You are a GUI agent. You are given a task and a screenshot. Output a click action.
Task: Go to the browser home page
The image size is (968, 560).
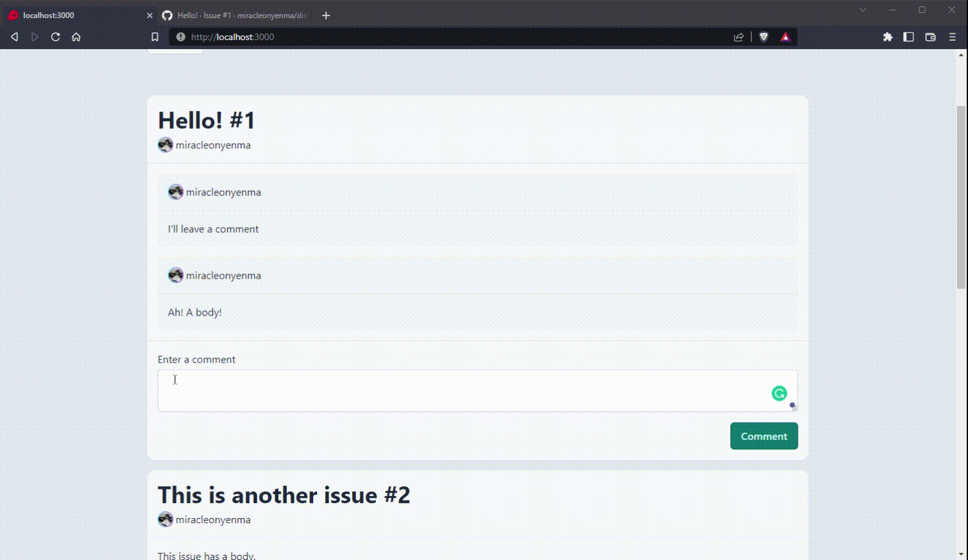coord(76,37)
